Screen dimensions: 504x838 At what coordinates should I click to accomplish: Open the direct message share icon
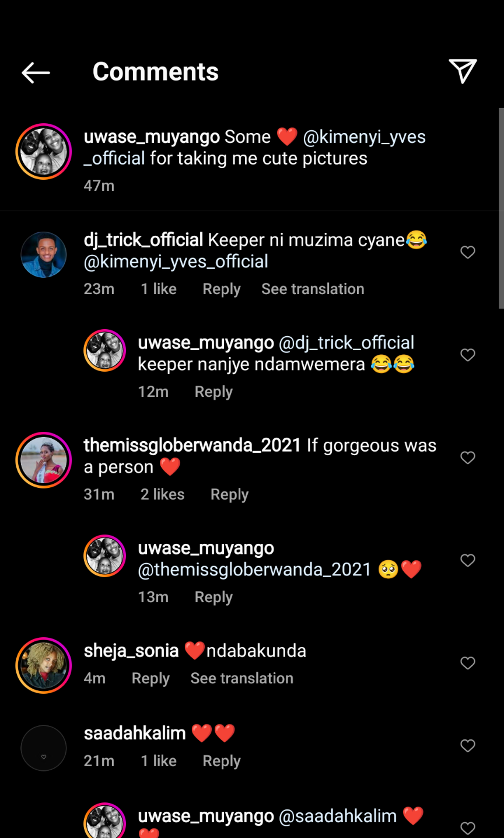[463, 71]
